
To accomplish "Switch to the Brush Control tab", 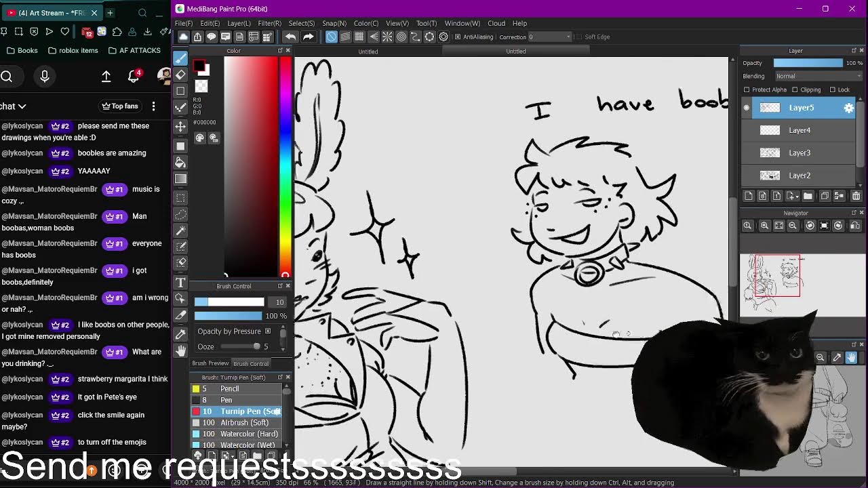I will click(x=252, y=363).
